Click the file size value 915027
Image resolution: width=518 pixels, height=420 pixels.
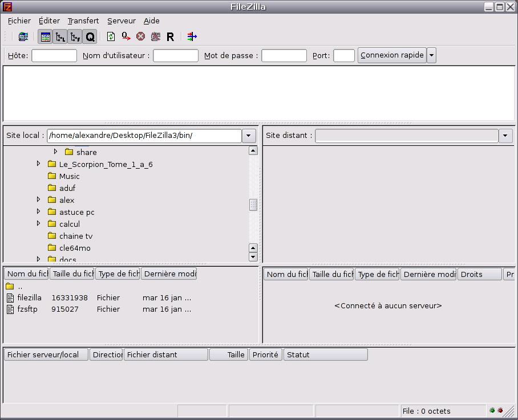pyautogui.click(x=65, y=309)
